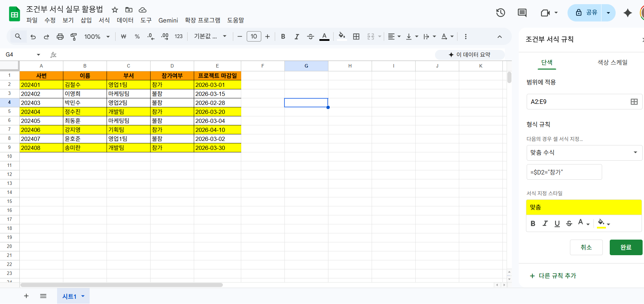Screen dimensions: 644x304
Task: Open the 기본값 font dropdown
Action: pyautogui.click(x=210, y=37)
